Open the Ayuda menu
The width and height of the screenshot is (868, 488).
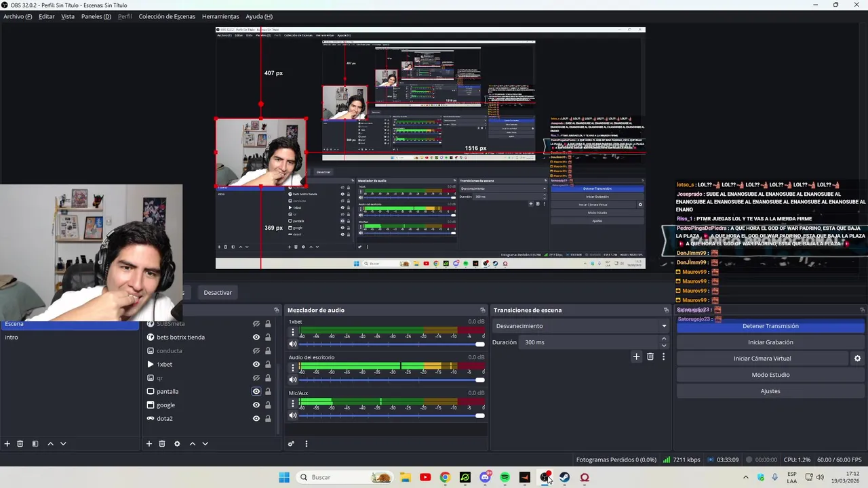coord(259,16)
